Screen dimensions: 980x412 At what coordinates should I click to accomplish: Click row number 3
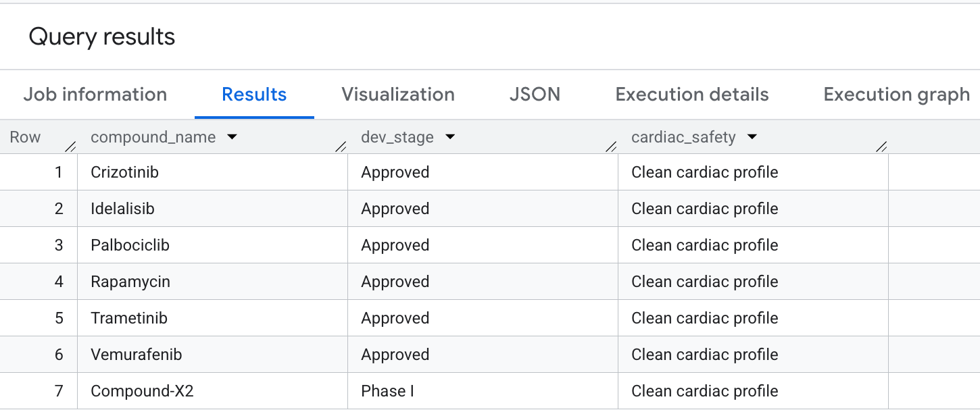[59, 245]
